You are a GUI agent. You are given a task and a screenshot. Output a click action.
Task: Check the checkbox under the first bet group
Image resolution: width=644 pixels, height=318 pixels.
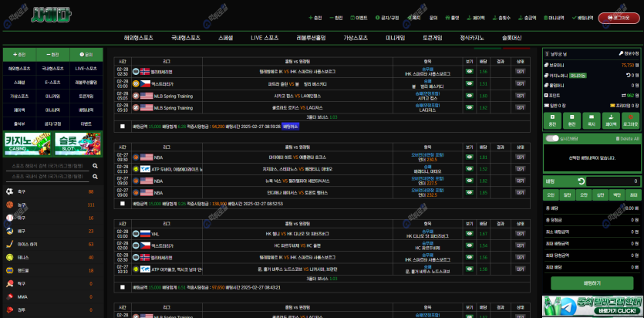click(122, 126)
